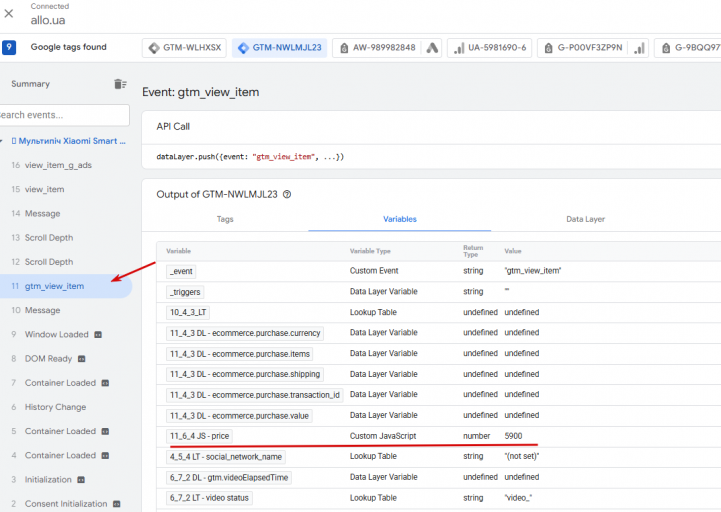Open 4_5_4 LT - social_network_name variable
This screenshot has height=512, width=721.
point(226,456)
